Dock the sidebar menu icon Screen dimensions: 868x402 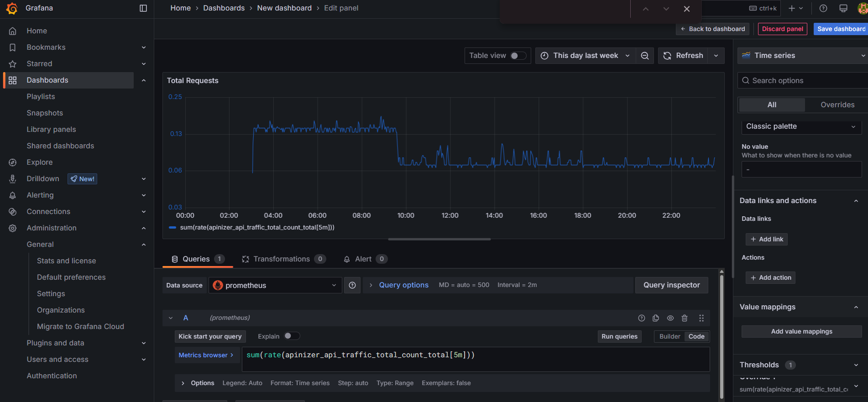(143, 8)
